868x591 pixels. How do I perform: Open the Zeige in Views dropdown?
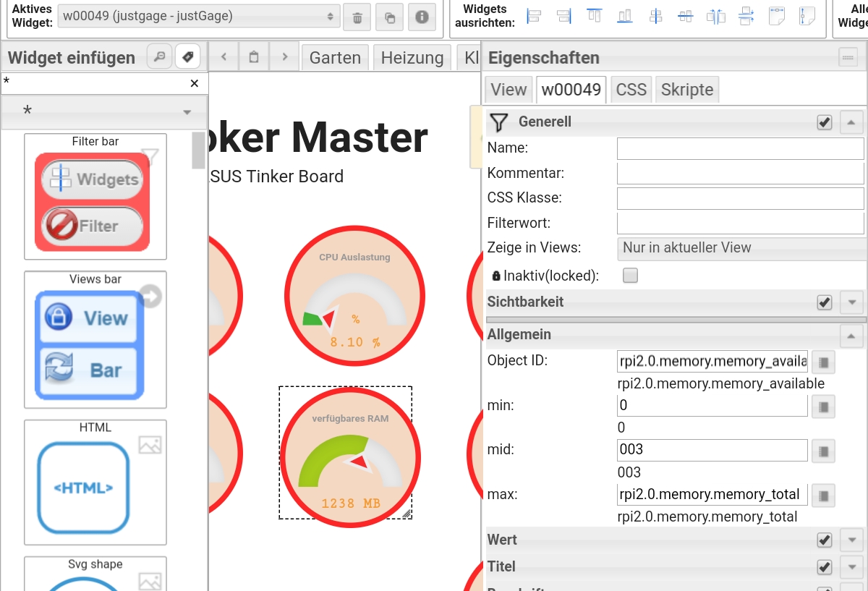point(742,247)
